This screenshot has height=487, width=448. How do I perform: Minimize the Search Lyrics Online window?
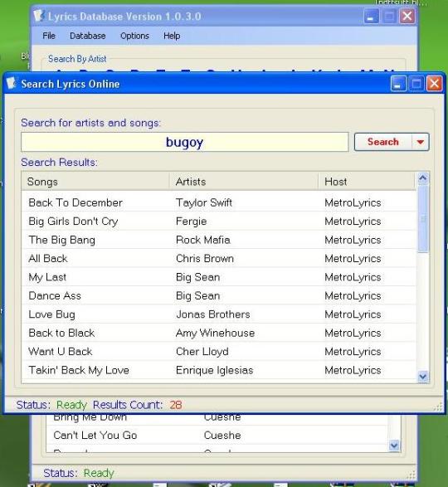(x=398, y=84)
